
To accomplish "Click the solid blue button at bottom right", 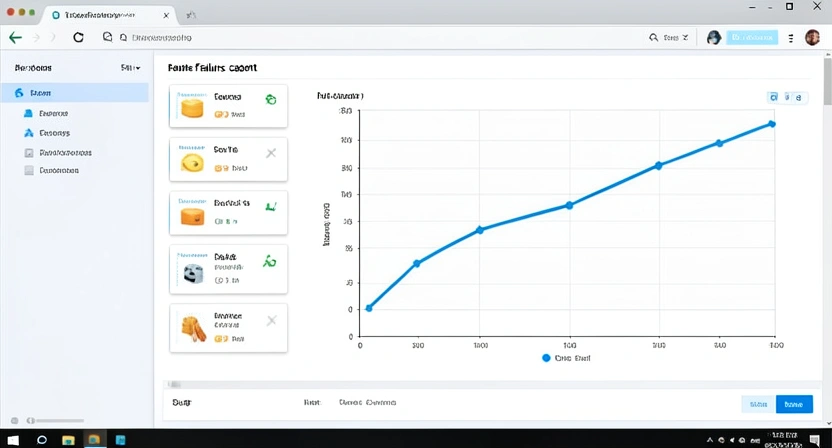I will [794, 404].
